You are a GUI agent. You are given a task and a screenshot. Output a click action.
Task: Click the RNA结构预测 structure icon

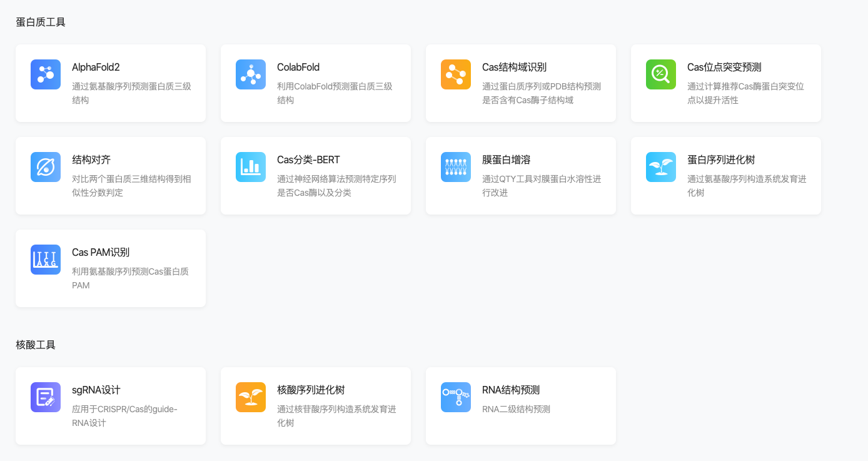(x=456, y=397)
